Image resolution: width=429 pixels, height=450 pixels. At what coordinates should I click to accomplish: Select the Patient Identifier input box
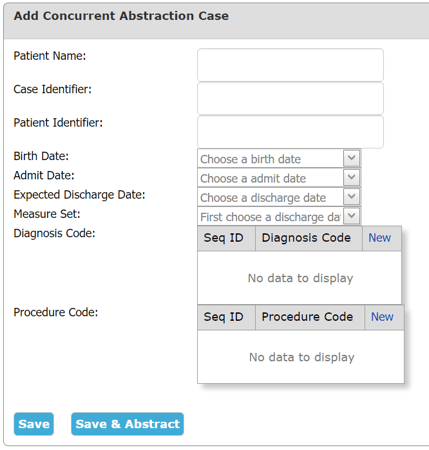tap(290, 132)
